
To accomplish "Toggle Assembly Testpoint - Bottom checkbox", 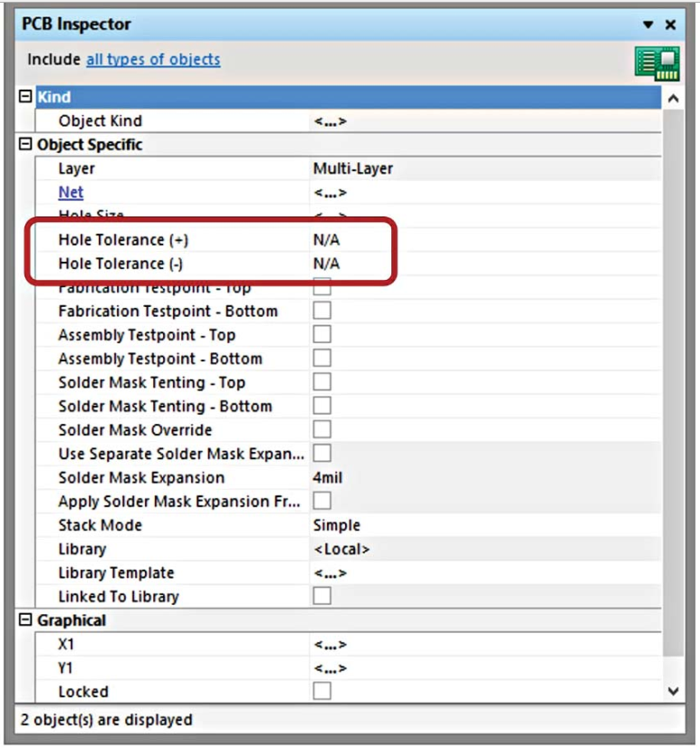I will pyautogui.click(x=322, y=359).
